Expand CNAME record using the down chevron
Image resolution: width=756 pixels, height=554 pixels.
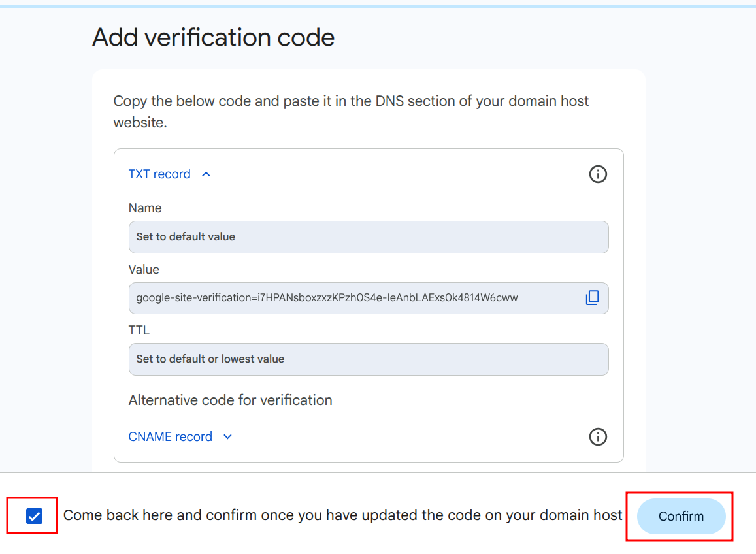coord(227,437)
